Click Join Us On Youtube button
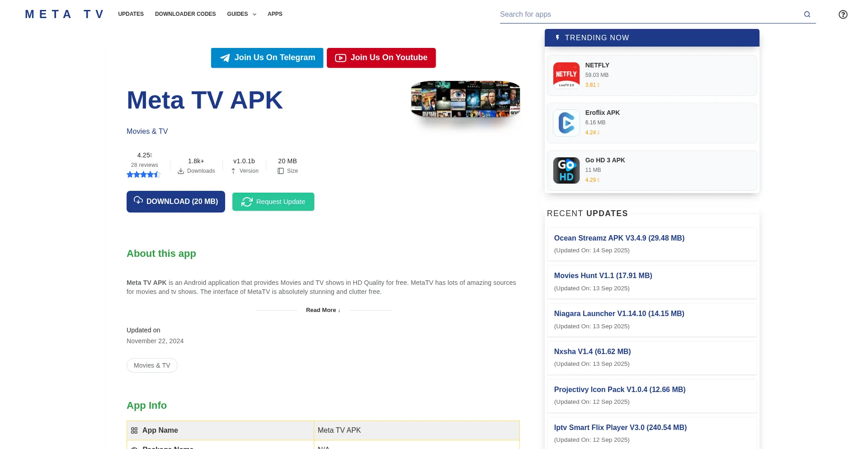The image size is (868, 449). pos(381,58)
